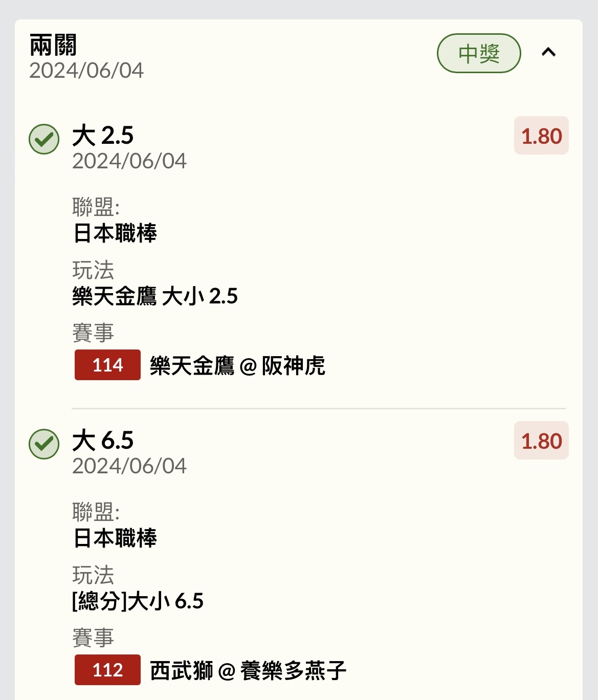Click 日本職棒 league under 大 2.5

pos(115,233)
